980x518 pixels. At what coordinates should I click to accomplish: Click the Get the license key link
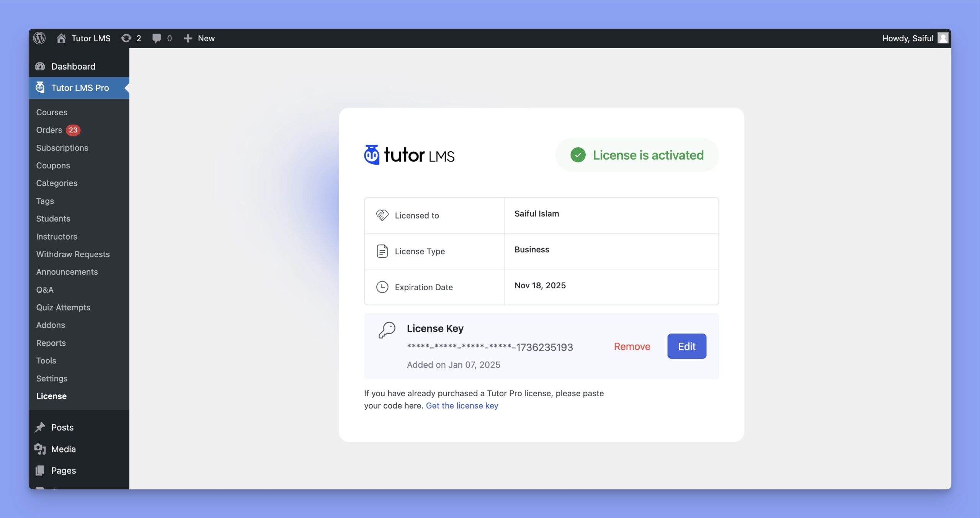coord(462,405)
